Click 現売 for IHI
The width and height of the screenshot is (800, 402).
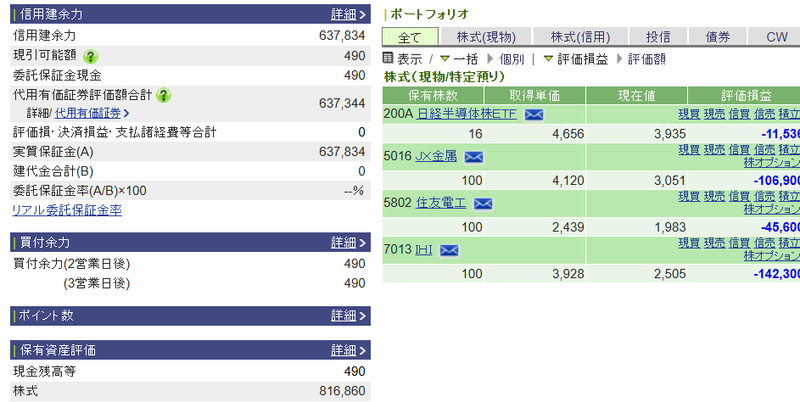[714, 243]
